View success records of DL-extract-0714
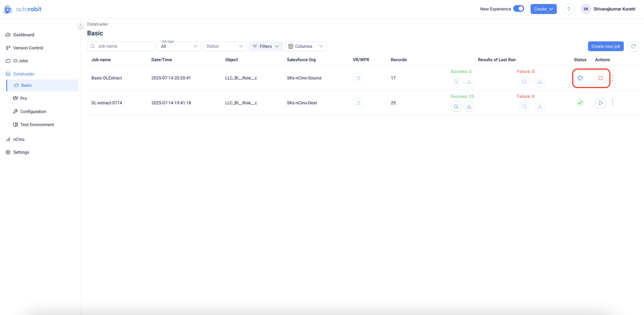Image resolution: width=644 pixels, height=315 pixels. click(456, 107)
